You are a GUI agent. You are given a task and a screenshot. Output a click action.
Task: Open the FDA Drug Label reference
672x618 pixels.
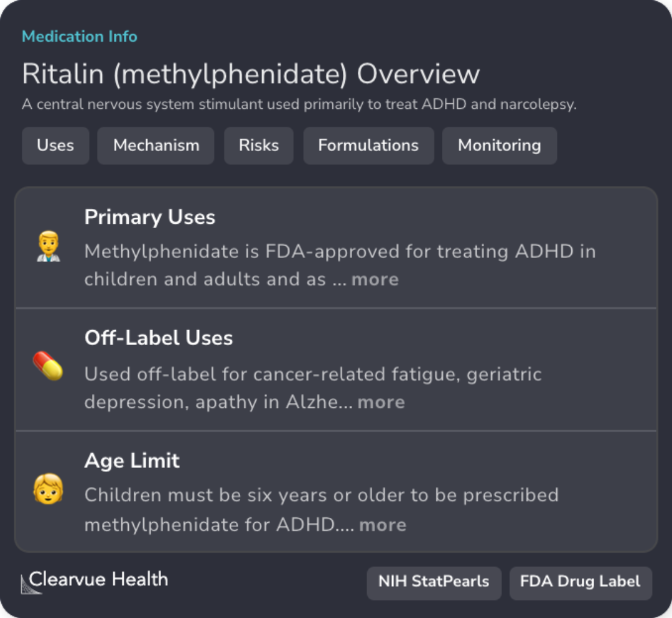point(580,582)
